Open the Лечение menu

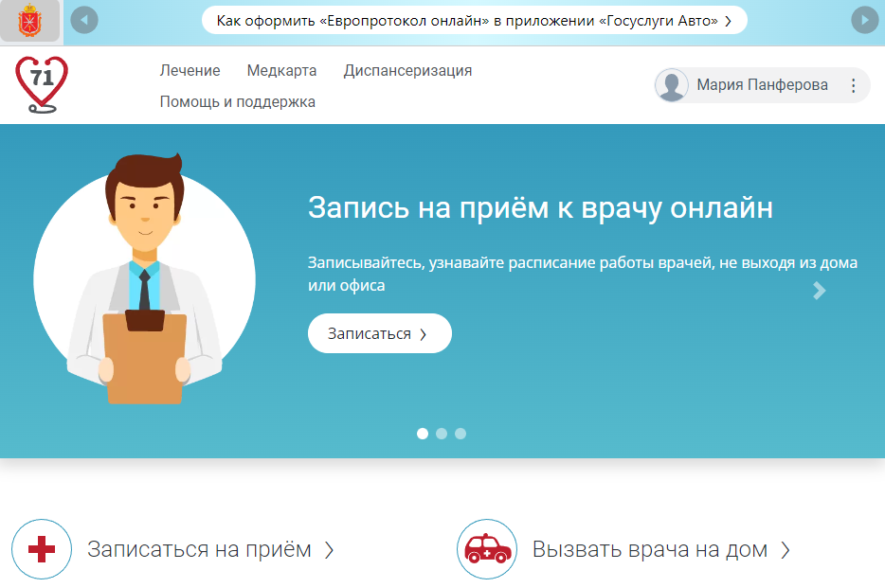pos(190,70)
